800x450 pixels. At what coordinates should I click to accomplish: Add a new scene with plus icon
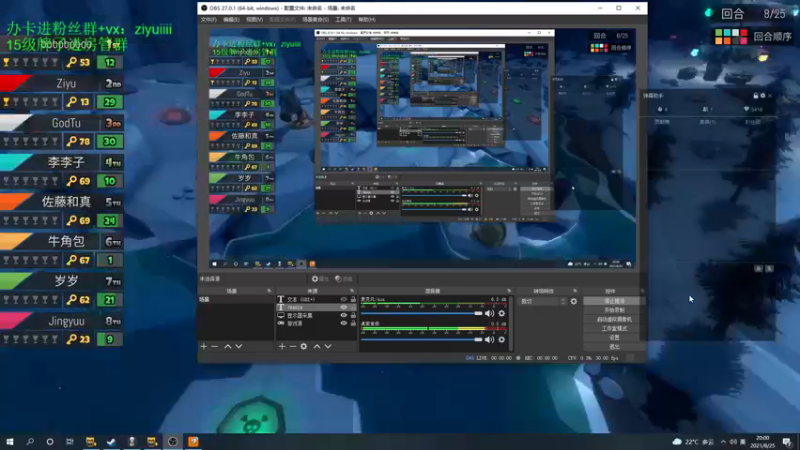204,346
